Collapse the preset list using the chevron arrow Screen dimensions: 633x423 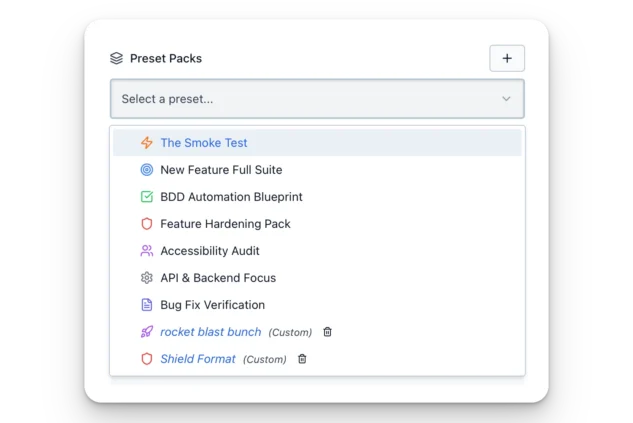pos(506,99)
